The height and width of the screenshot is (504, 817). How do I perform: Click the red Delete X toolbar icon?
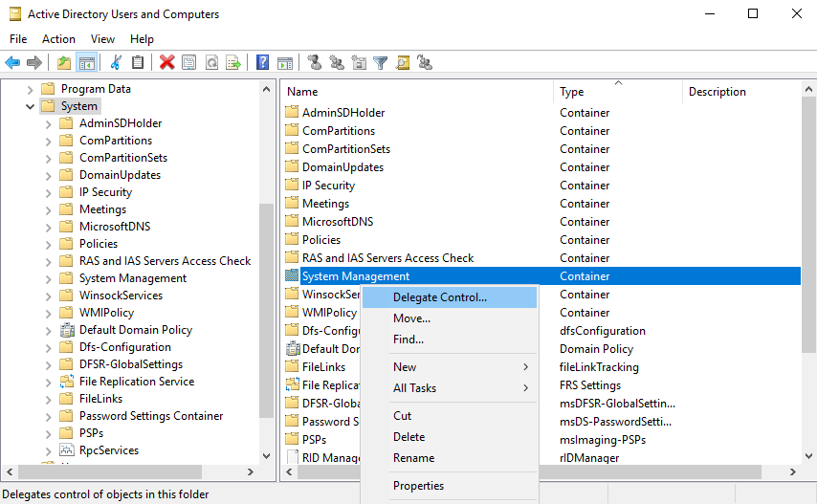click(167, 63)
